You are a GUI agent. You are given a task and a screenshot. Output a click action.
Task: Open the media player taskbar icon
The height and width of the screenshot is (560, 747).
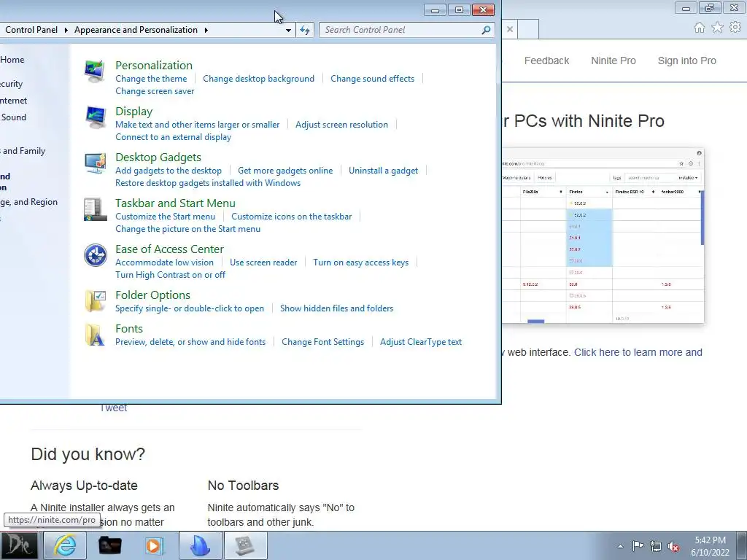point(155,545)
